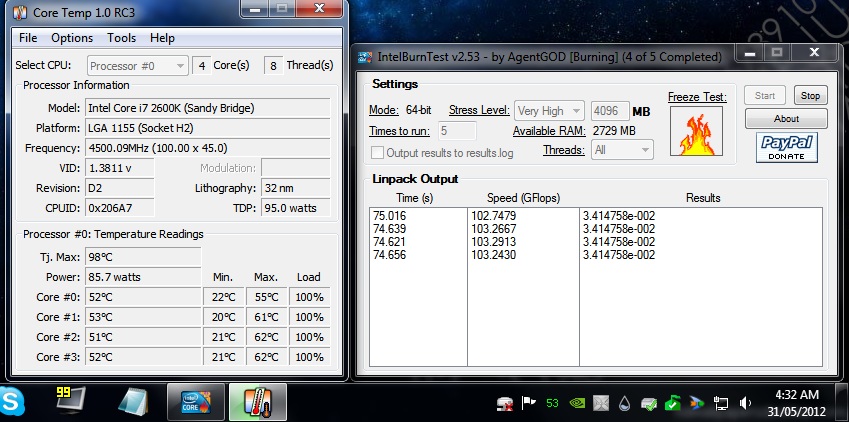The image size is (849, 422).
Task: Click Core #1 temperature 53°C reading
Action: (143, 317)
